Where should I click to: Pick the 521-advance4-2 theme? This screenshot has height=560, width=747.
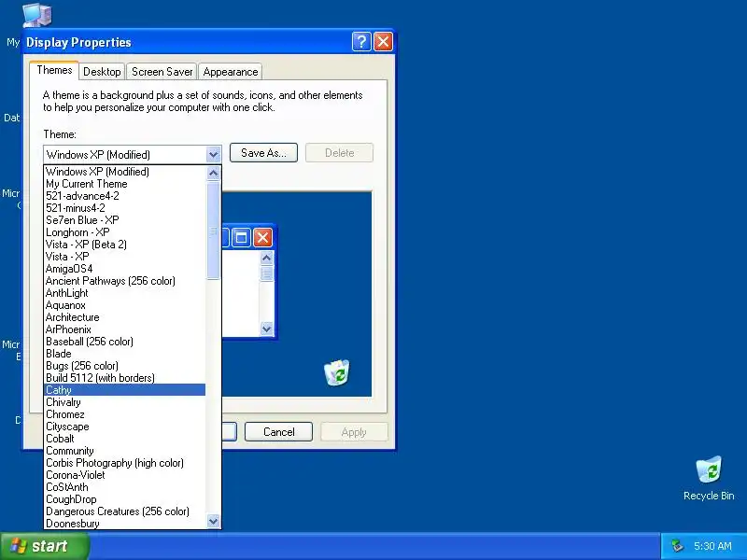click(125, 196)
